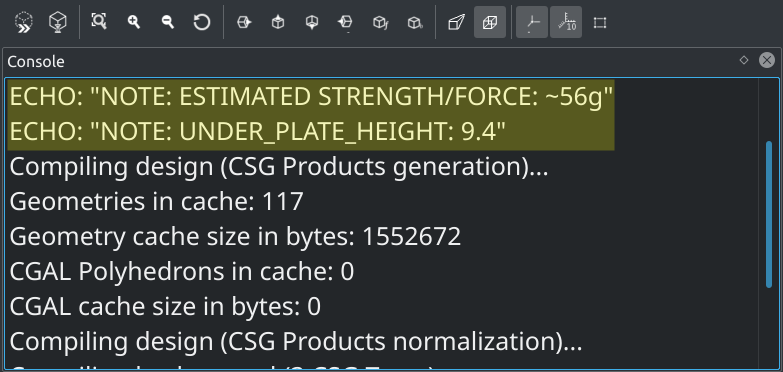Switch to the Right side view

(x=244, y=22)
